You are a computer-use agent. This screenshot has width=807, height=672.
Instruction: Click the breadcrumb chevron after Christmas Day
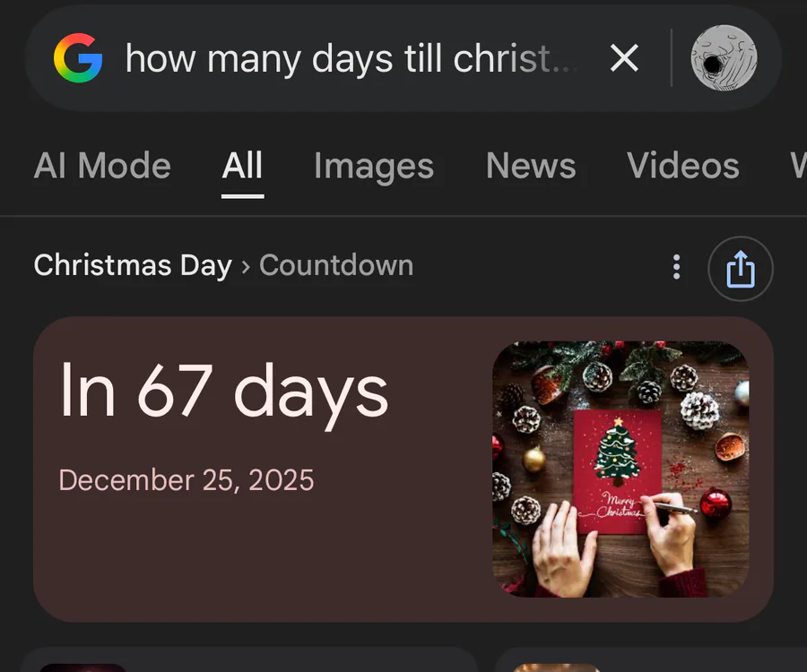246,267
